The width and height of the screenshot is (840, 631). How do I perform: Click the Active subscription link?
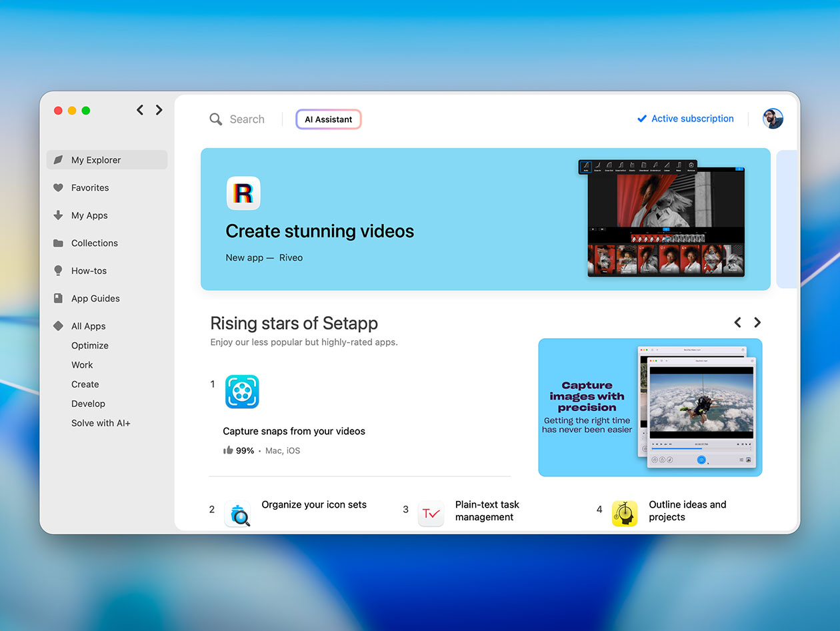click(692, 119)
